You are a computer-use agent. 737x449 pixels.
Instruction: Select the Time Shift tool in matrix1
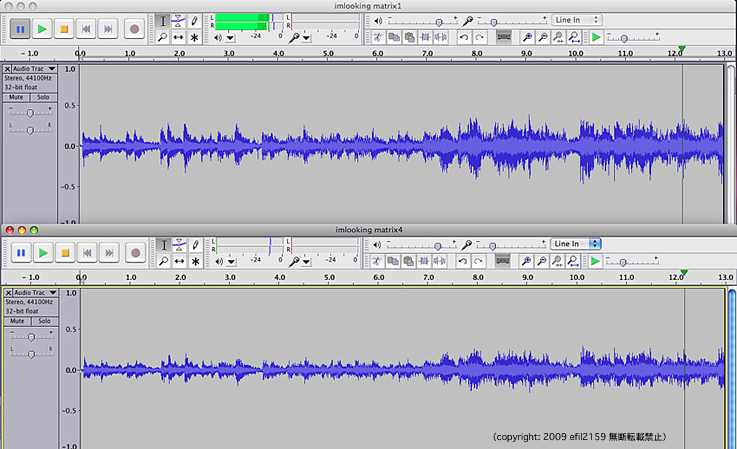point(178,37)
